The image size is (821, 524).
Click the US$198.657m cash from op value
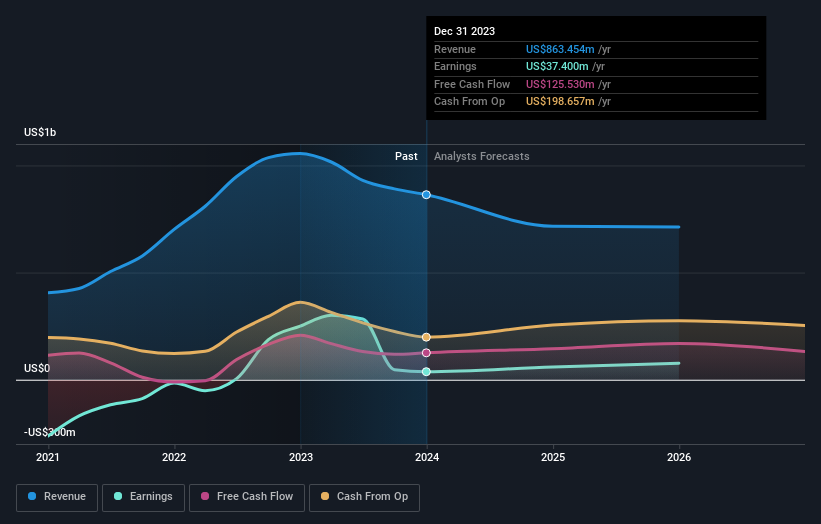[560, 102]
